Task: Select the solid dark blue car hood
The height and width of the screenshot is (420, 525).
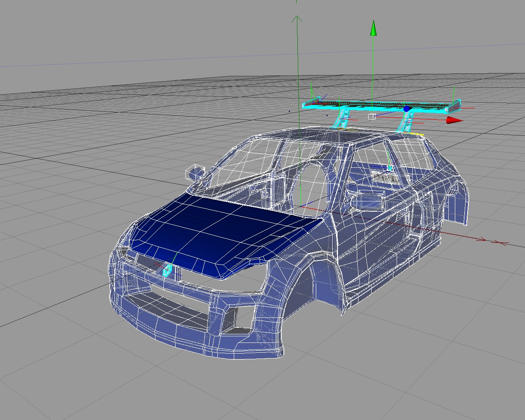Action: coord(226,234)
